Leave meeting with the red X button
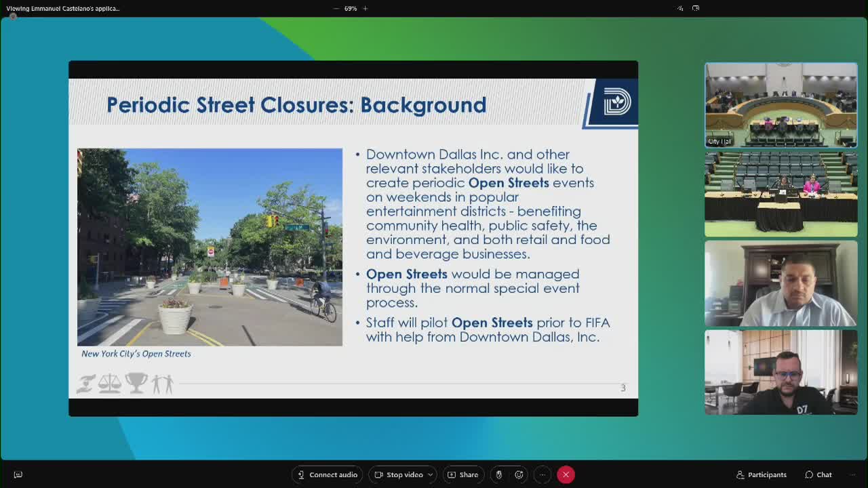The height and width of the screenshot is (488, 868). coord(566,474)
